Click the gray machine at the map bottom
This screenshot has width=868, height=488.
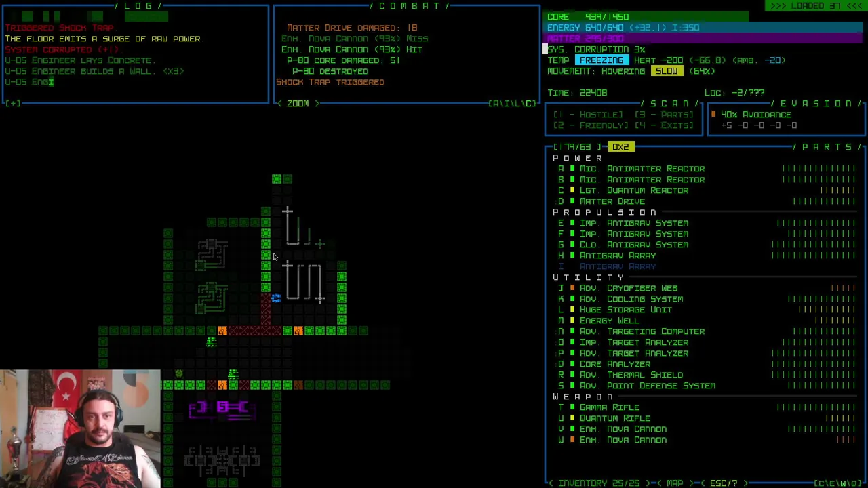pos(222,460)
